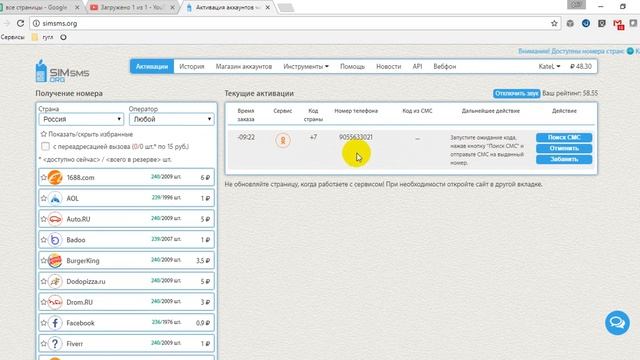Open the live chat bubble icon
The image size is (640, 360).
[x=617, y=323]
